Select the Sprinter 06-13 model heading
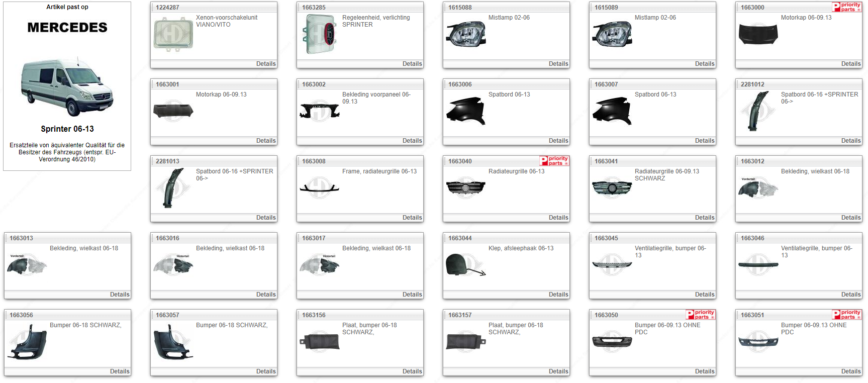868x383 pixels. [x=67, y=129]
